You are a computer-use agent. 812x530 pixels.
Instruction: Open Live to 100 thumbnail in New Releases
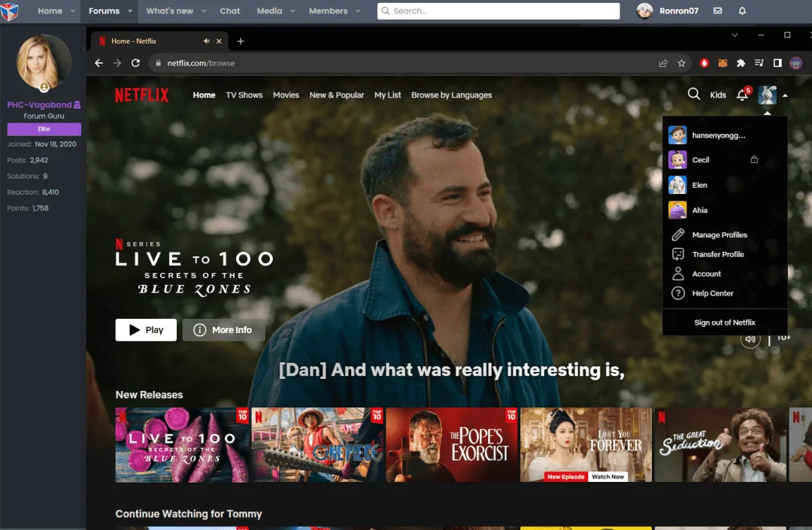182,445
